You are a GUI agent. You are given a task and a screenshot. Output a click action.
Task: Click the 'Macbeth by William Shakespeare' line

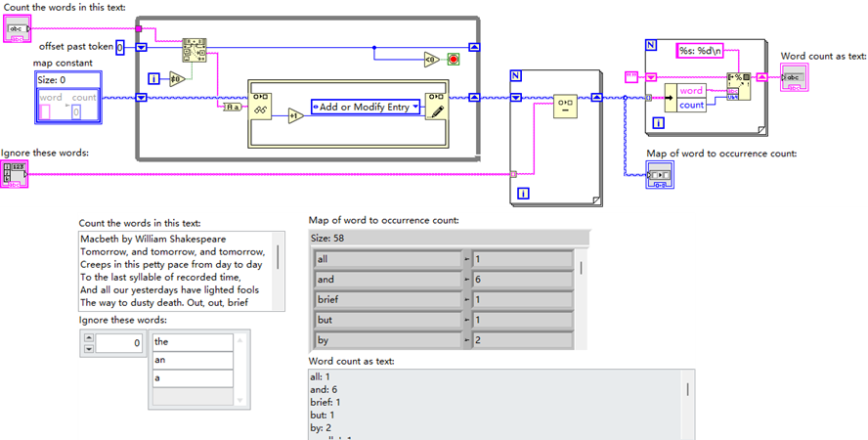click(x=153, y=240)
